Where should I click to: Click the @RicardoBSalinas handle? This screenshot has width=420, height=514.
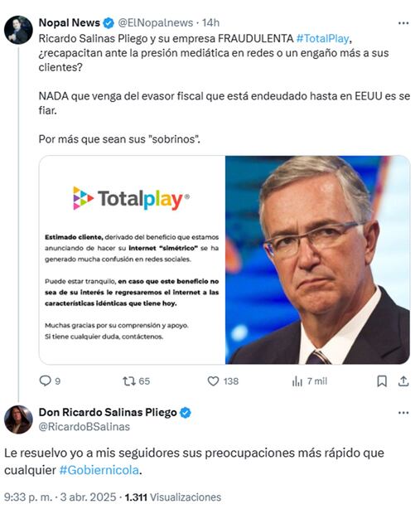[x=84, y=427]
